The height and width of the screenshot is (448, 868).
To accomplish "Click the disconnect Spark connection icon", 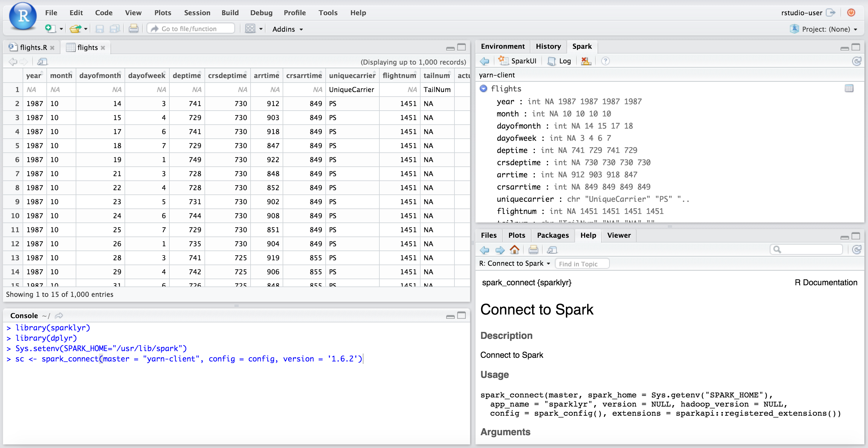I will pos(586,61).
